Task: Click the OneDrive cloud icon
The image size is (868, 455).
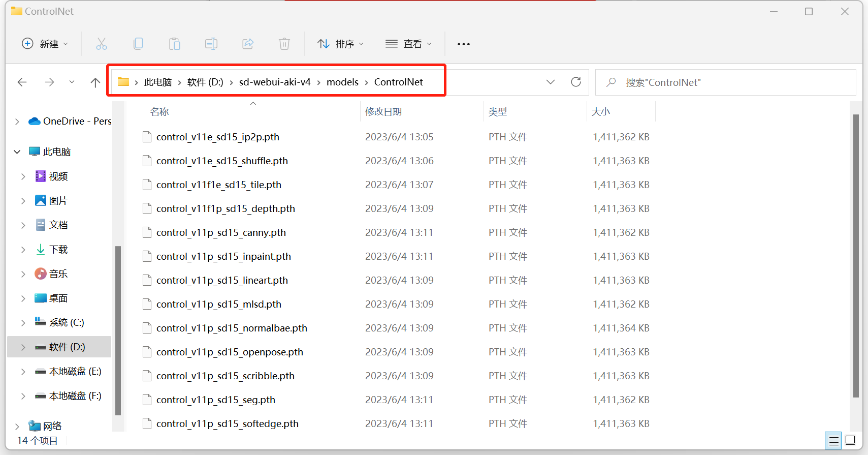Action: coord(35,121)
